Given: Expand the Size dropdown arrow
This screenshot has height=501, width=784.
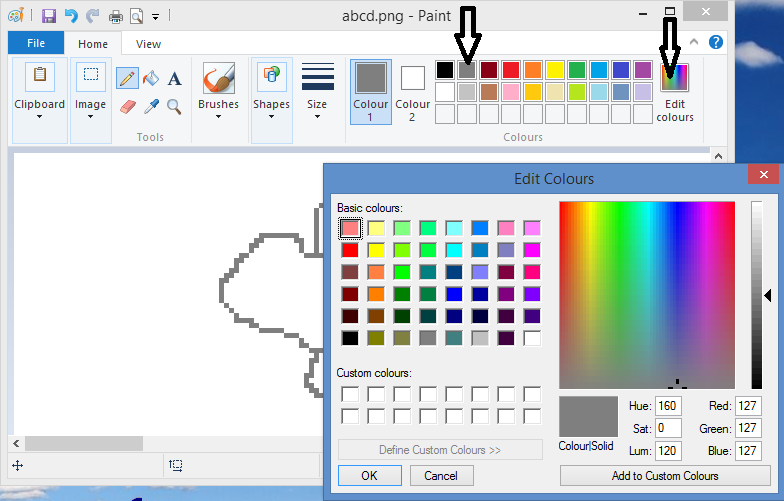Looking at the screenshot, I should (x=318, y=117).
